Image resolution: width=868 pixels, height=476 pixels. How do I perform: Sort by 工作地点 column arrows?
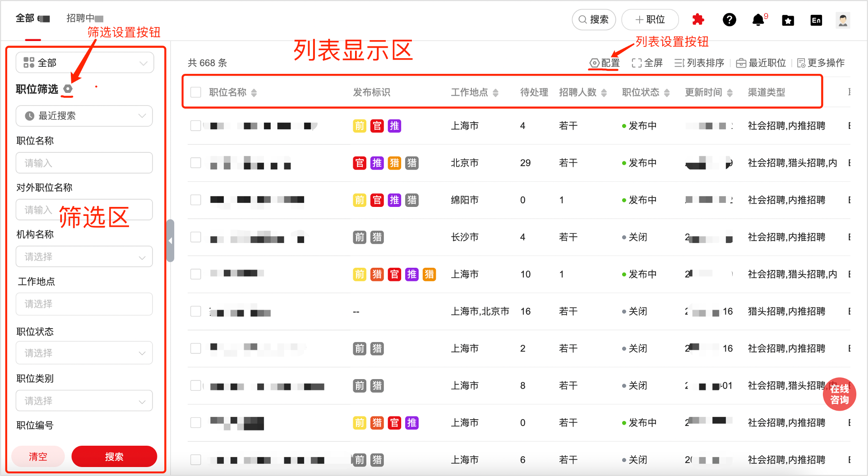pyautogui.click(x=495, y=92)
